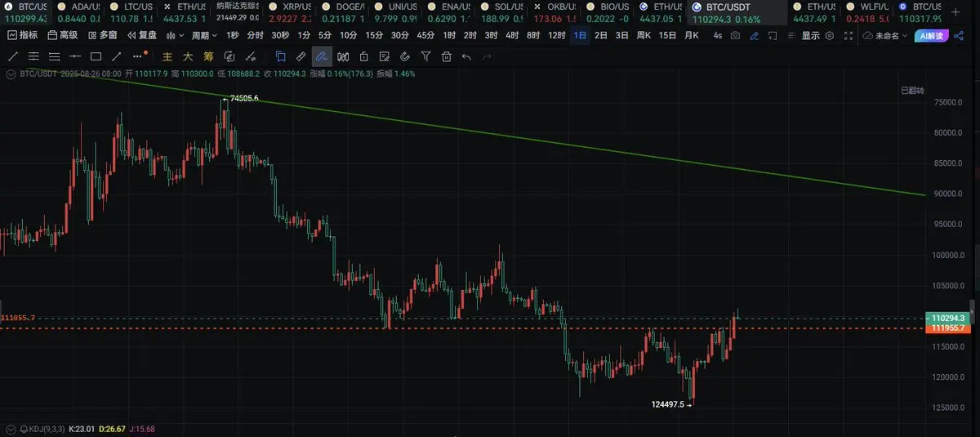Open chart settings hexagon icon
This screenshot has width=980, height=437.
tap(830, 35)
